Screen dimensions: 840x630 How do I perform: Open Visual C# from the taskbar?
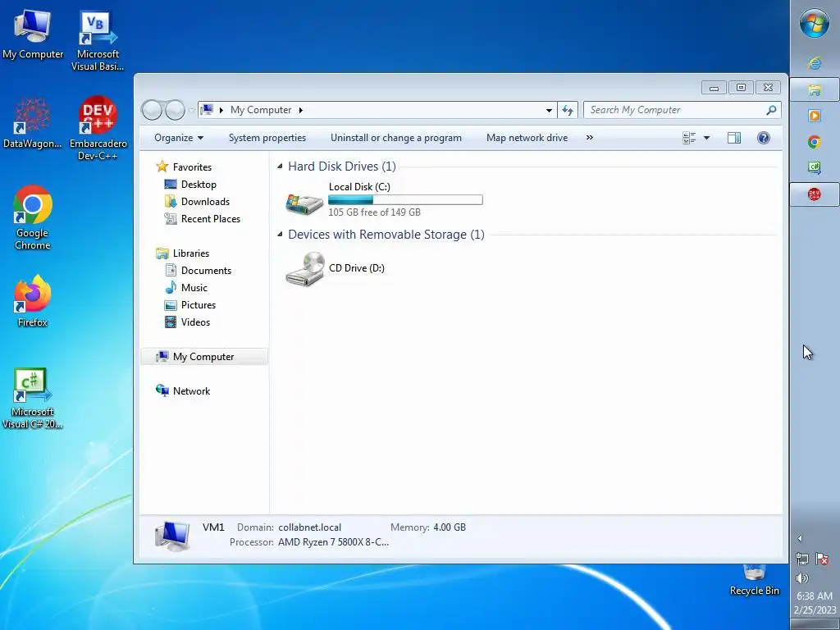(x=815, y=167)
